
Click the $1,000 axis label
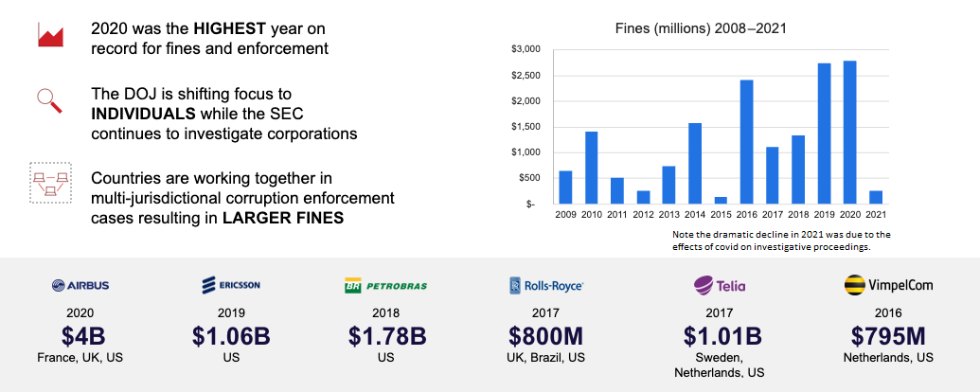pyautogui.click(x=526, y=152)
